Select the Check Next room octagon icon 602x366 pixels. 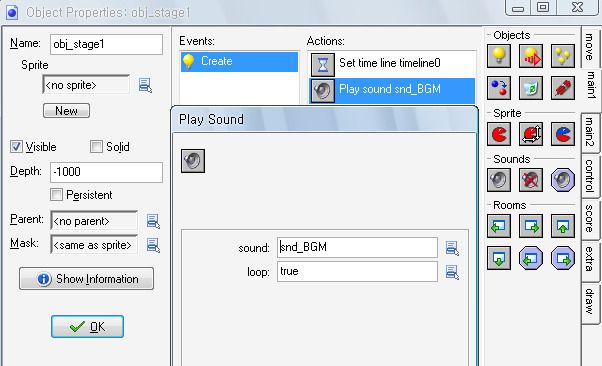pyautogui.click(x=562, y=258)
